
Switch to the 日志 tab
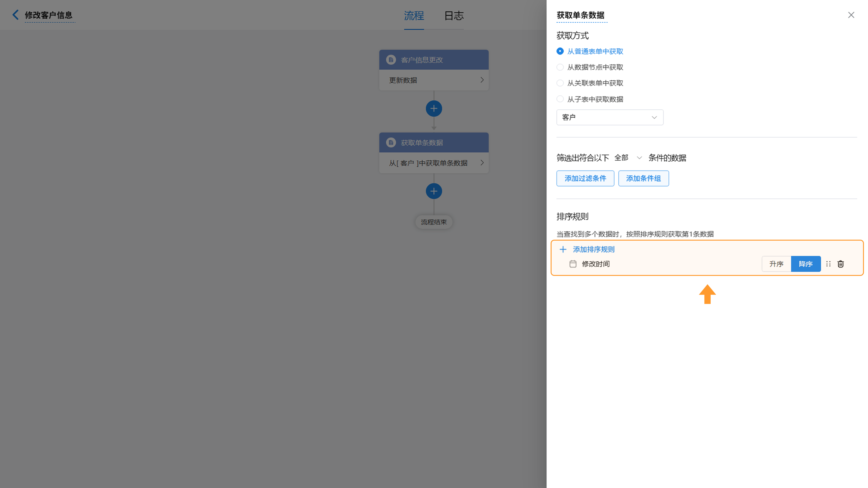[453, 16]
